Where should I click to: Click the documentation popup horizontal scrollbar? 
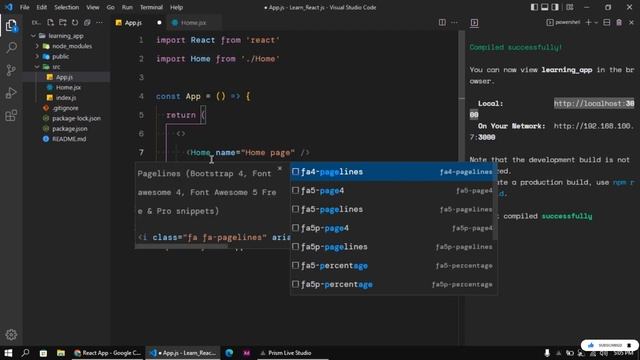[182, 246]
